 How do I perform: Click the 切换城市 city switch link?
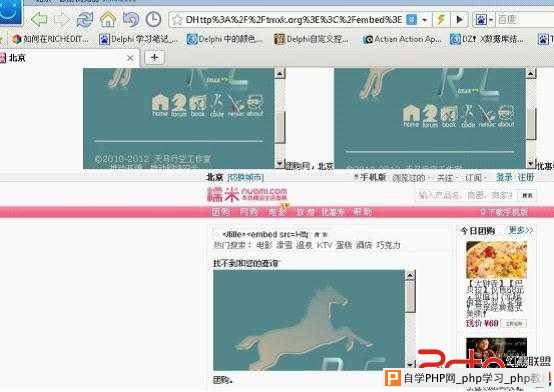pyautogui.click(x=246, y=177)
